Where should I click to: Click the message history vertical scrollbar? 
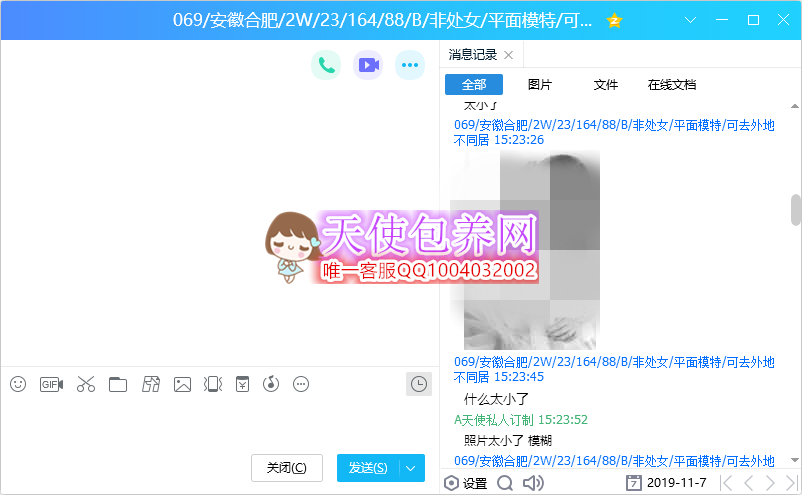pos(796,210)
